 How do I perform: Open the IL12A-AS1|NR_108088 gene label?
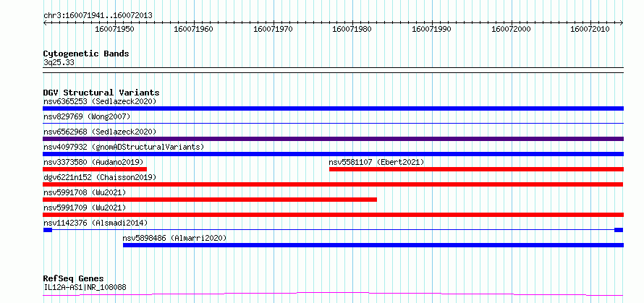click(85, 287)
